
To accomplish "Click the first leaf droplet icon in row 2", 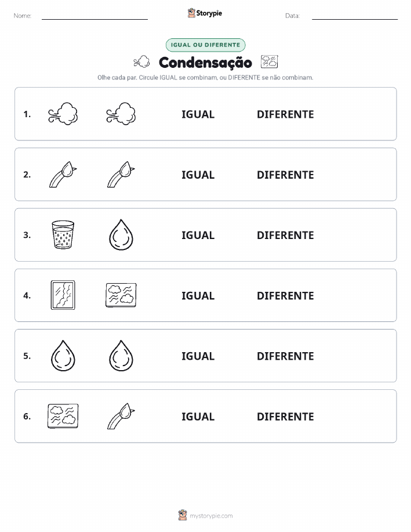I will (63, 175).
